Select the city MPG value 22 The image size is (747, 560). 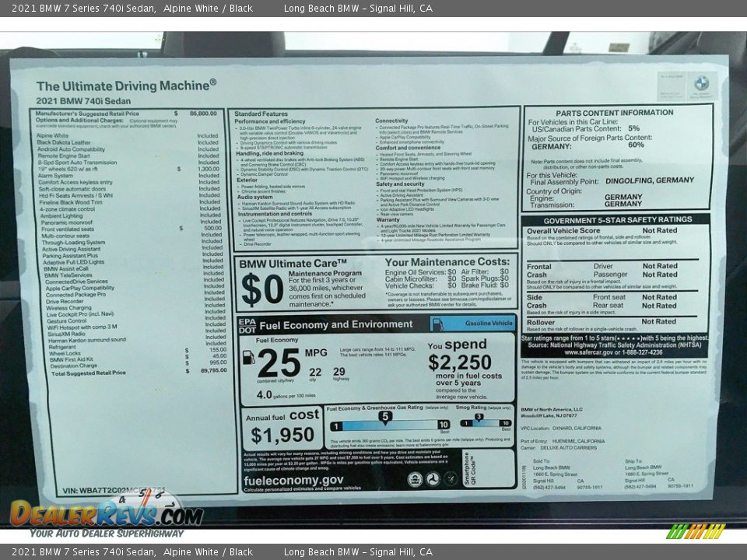pyautogui.click(x=315, y=372)
